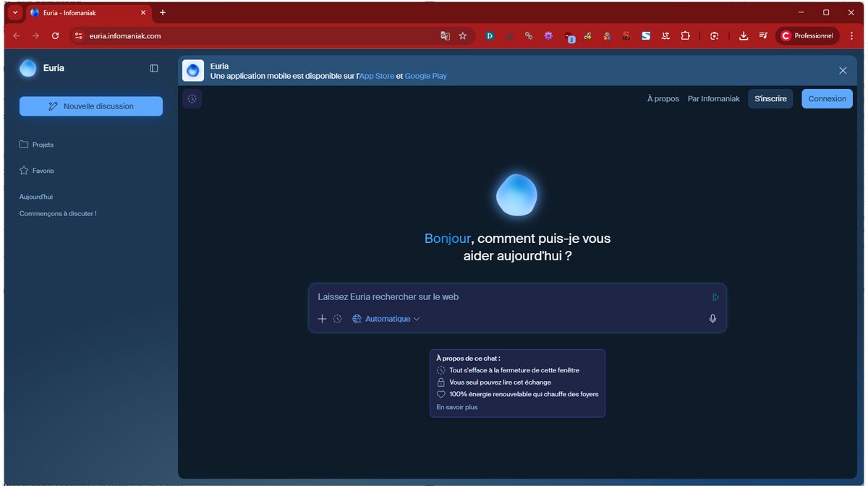Open the App Store link
This screenshot has width=868, height=488.
(x=376, y=76)
